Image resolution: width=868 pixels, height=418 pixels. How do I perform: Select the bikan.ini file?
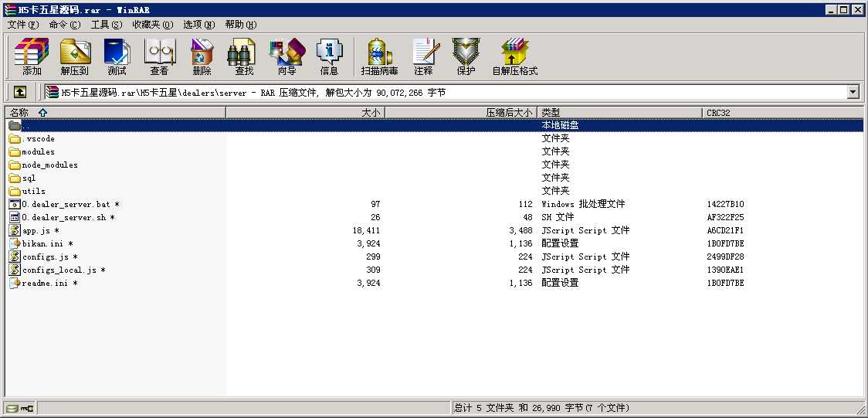coord(42,243)
